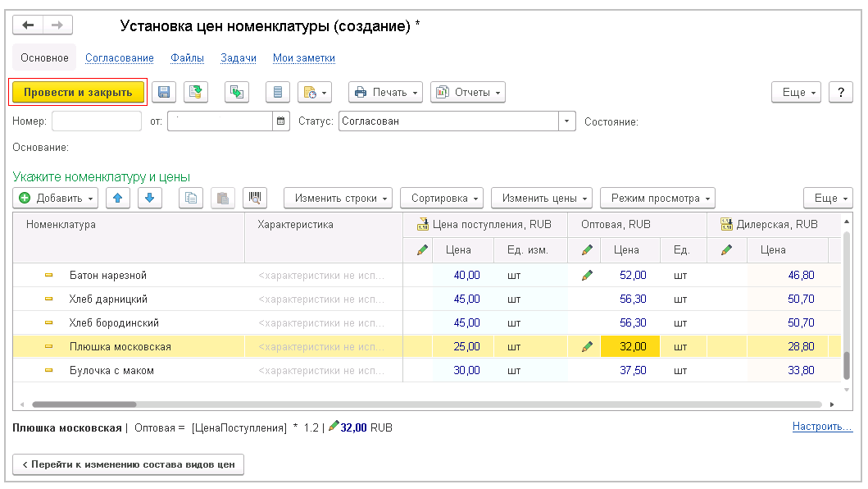Click the post document icon
868x489 pixels.
195,92
